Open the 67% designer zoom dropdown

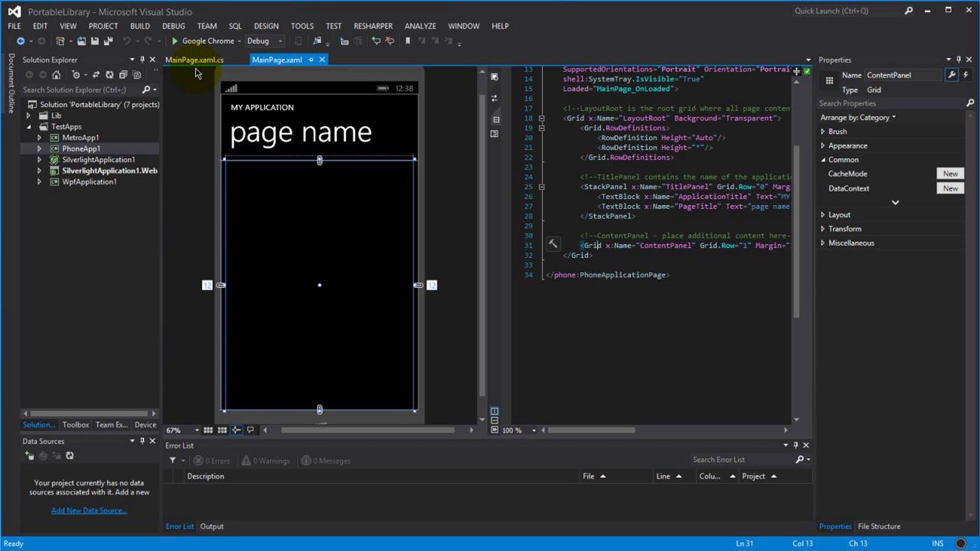point(197,430)
